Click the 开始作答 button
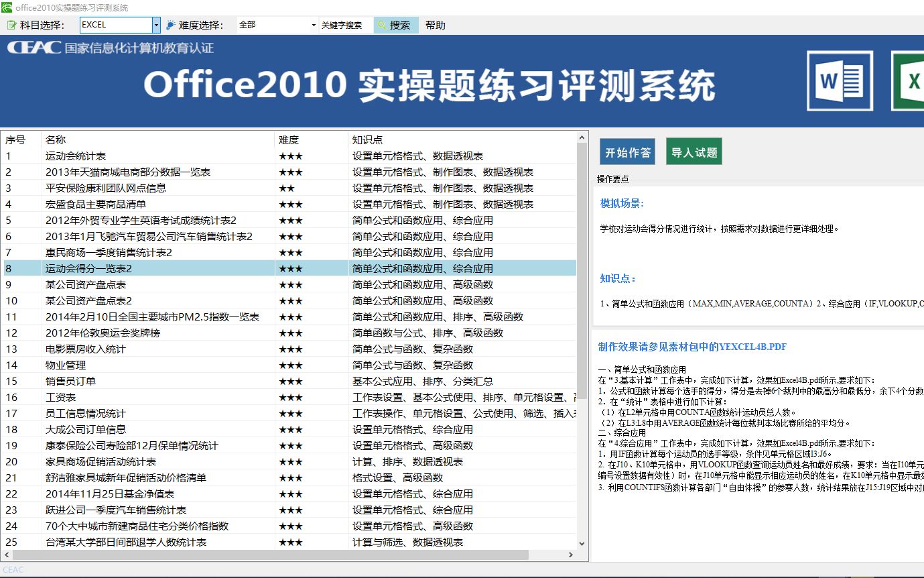 tap(627, 152)
